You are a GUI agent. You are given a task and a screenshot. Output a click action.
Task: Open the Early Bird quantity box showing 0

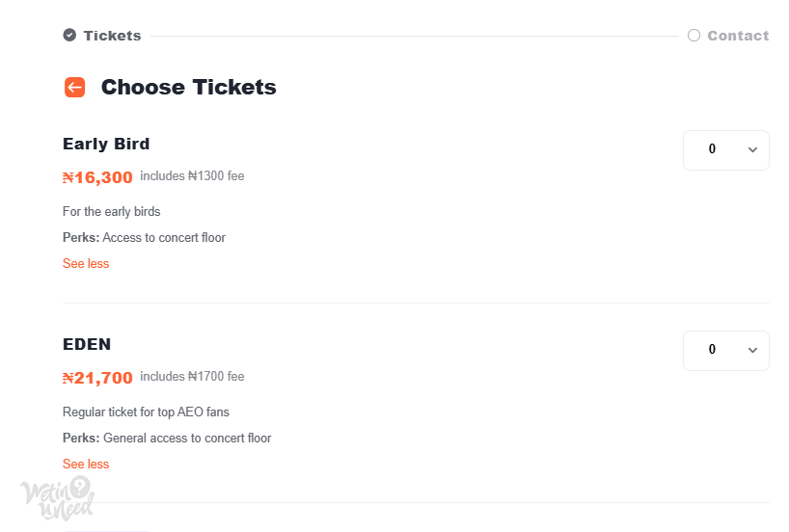[726, 150]
